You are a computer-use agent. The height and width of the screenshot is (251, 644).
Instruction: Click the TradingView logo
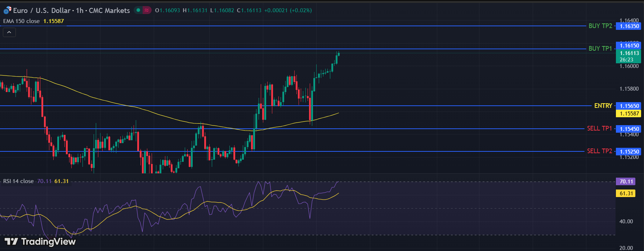(x=40, y=241)
